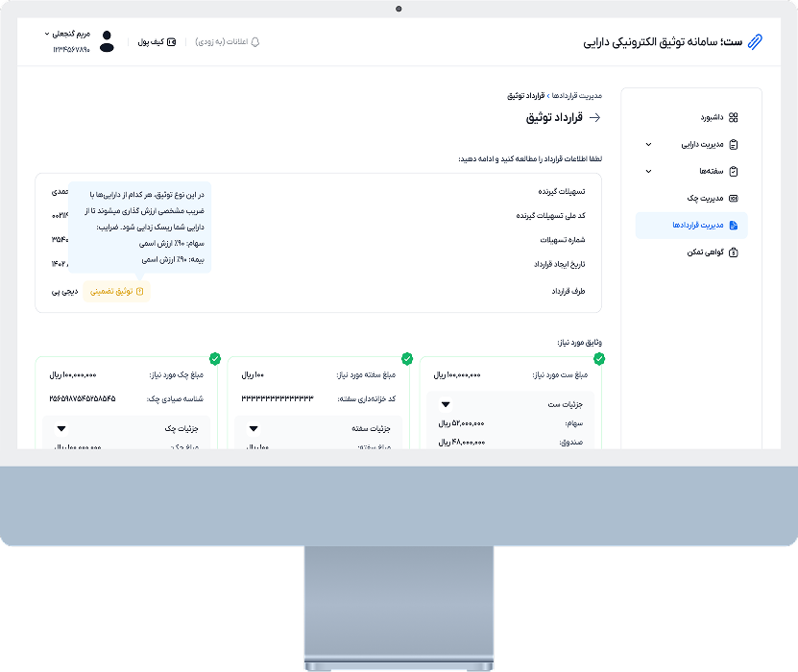
Task: Click the گواهی تمکن icon in sidebar
Action: tap(733, 252)
